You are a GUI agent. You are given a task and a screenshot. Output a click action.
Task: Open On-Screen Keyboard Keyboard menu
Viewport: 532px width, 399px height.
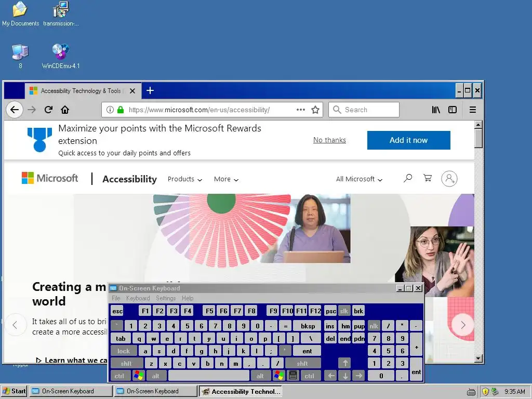click(138, 298)
